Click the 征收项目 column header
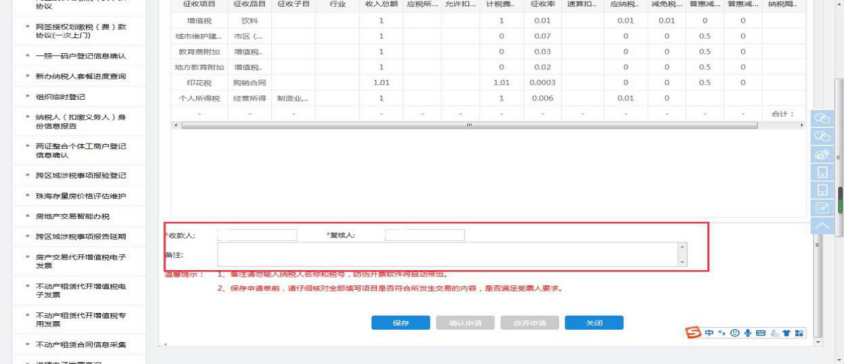844x364 pixels. click(199, 5)
